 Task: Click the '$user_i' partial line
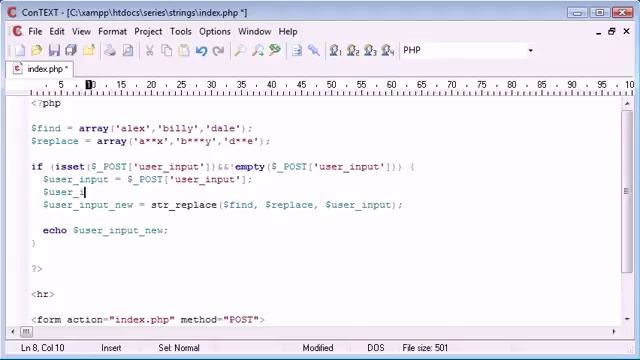click(x=64, y=192)
